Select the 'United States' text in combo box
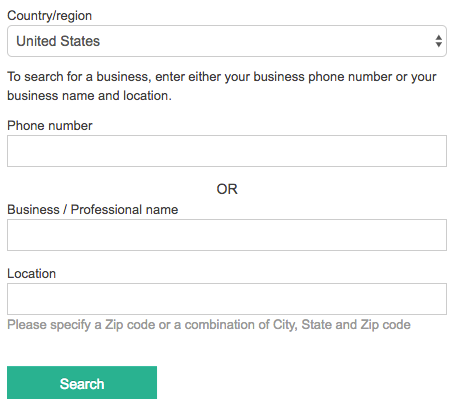Image resolution: width=451 pixels, height=417 pixels. click(x=58, y=41)
